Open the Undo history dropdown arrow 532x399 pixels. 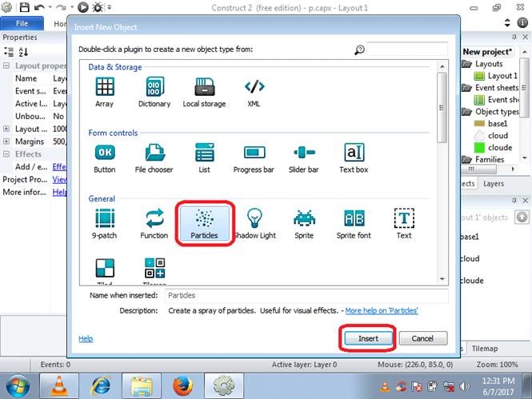50,7
